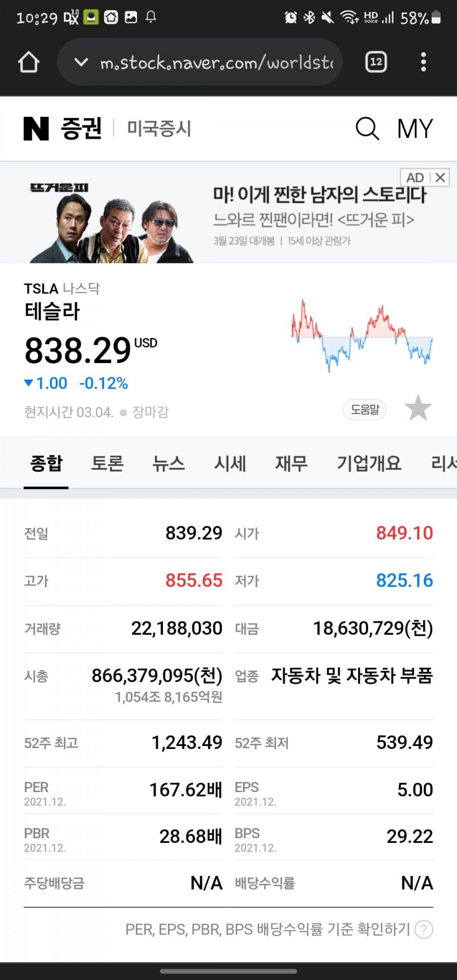The width and height of the screenshot is (457, 980).
Task: Open the 시세 tab
Action: [x=230, y=463]
